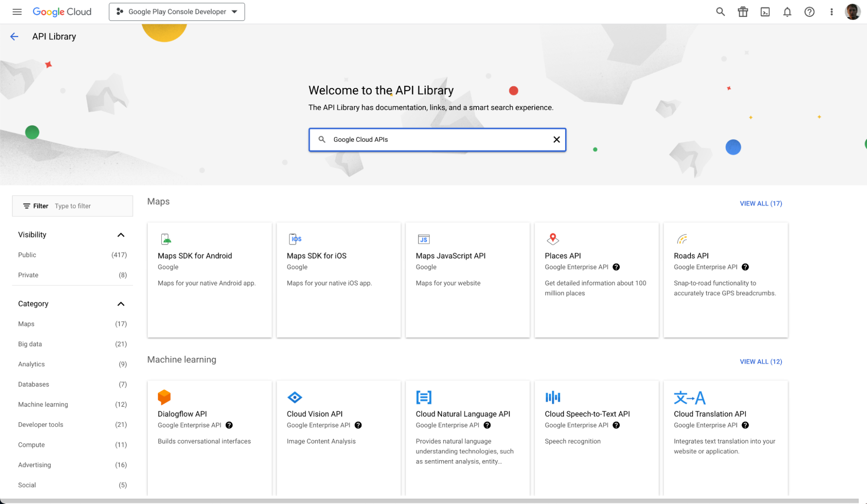Select the Advertising category filter

pyautogui.click(x=72, y=465)
